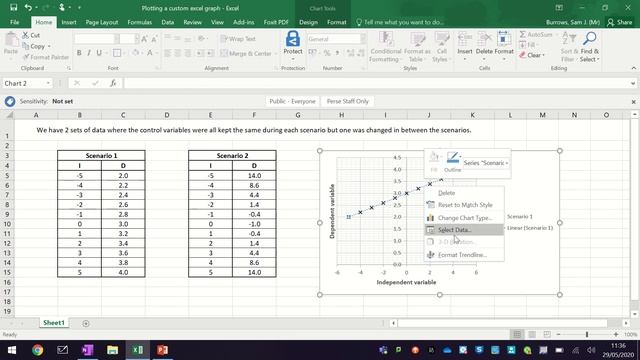The height and width of the screenshot is (360, 640).
Task: Open OneNote from the taskbar
Action: [x=87, y=350]
